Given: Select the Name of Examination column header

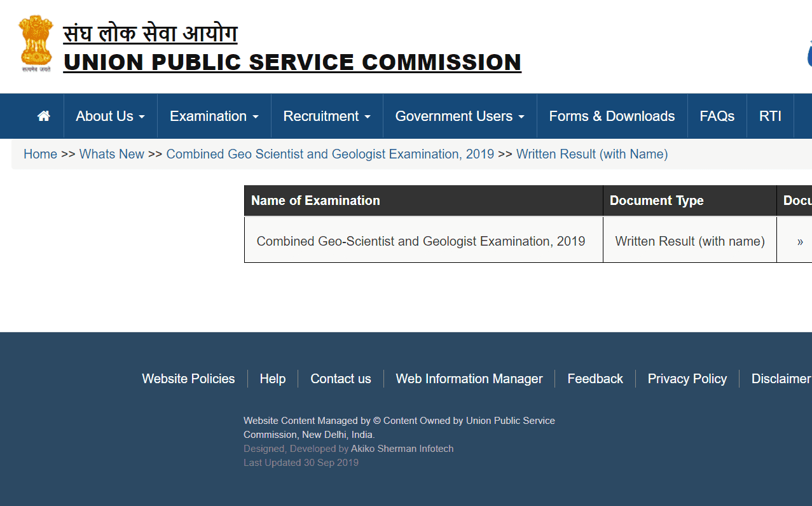Looking at the screenshot, I should point(423,200).
